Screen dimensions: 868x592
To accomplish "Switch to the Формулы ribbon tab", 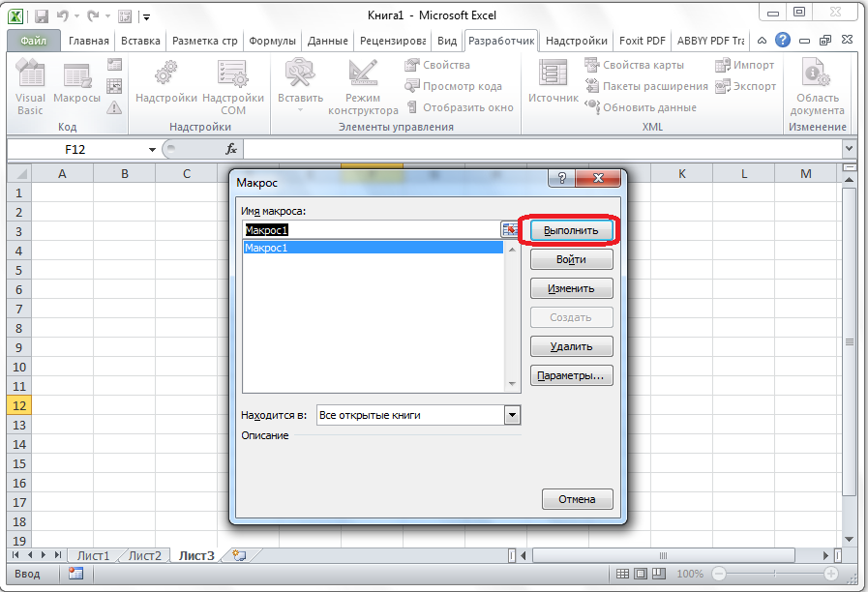I will [272, 41].
